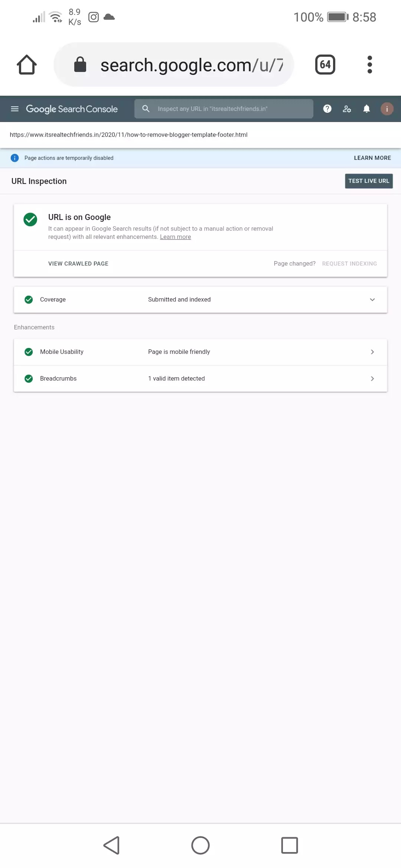
Task: Click Request Indexing
Action: point(349,264)
